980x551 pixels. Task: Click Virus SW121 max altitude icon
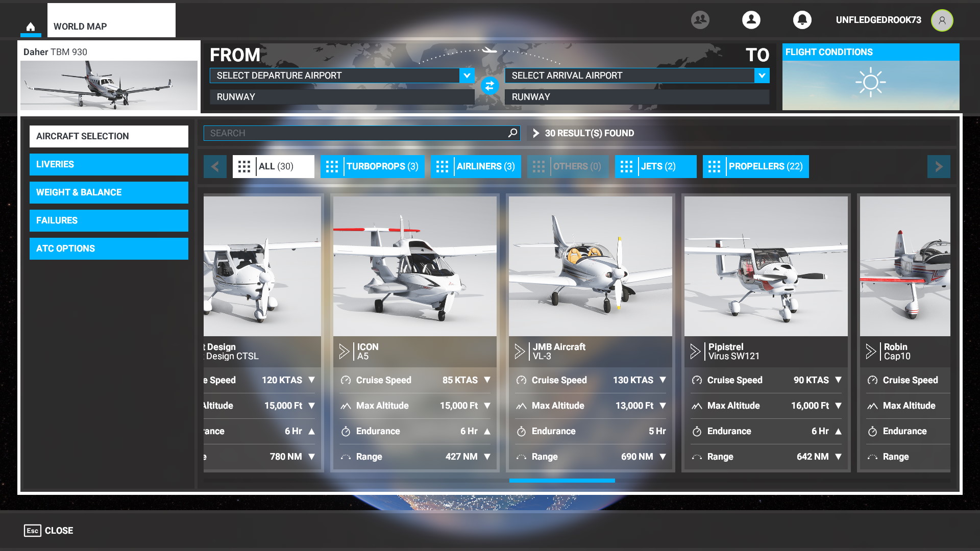coord(697,406)
